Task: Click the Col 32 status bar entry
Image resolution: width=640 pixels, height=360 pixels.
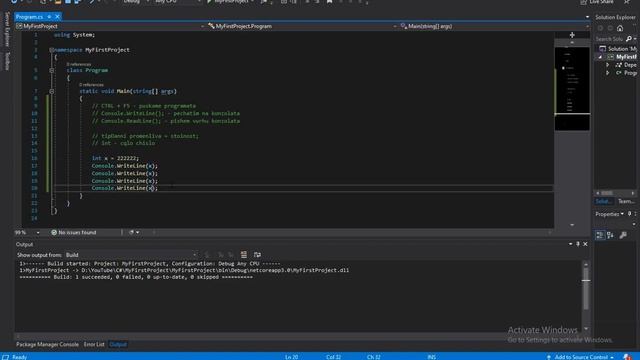Action: coord(333,357)
